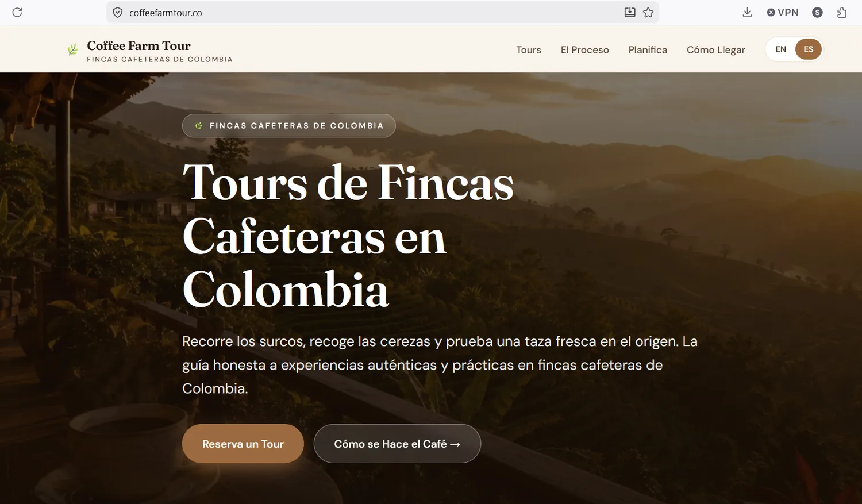Click the paragraph starting Recorre los surcos
The height and width of the screenshot is (504, 862).
(x=440, y=365)
